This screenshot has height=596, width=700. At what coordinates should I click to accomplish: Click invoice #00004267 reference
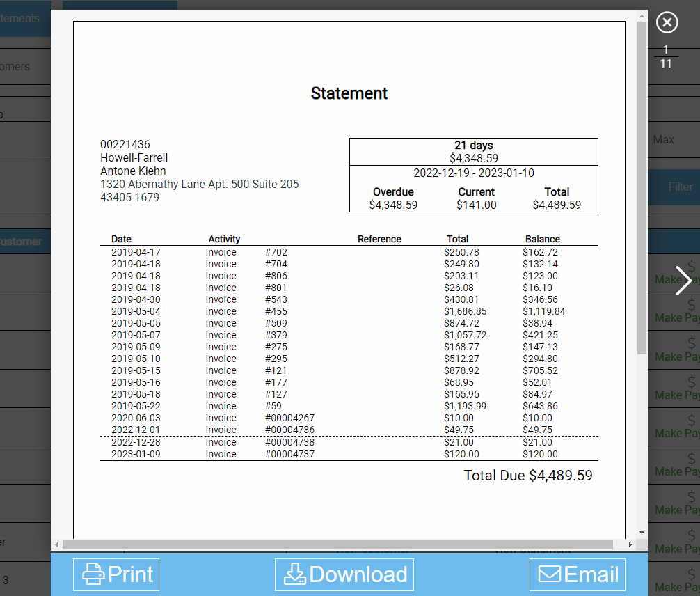[x=289, y=418]
